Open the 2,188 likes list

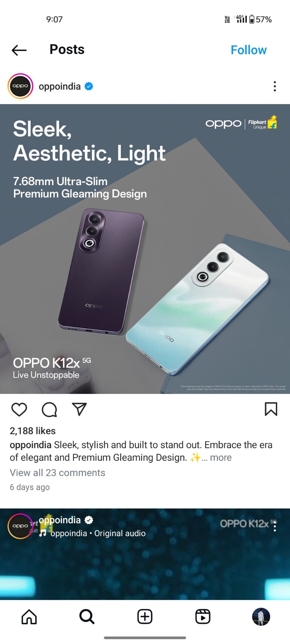point(33,431)
